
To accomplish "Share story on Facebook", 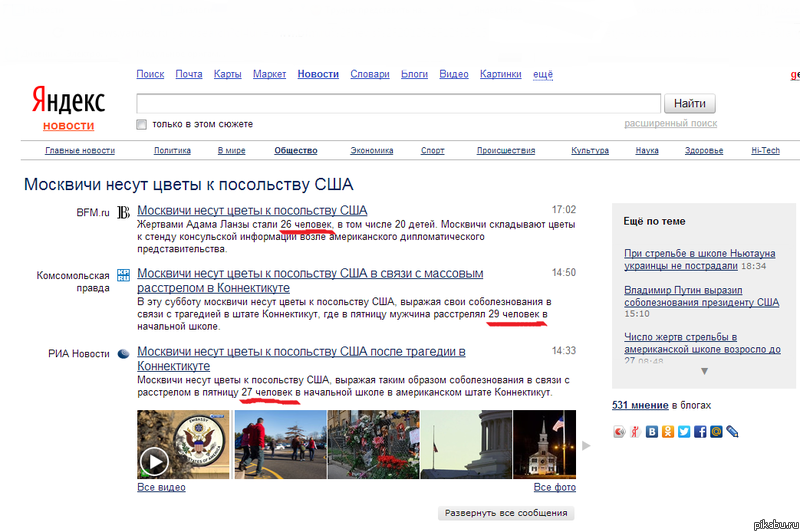I will [x=700, y=432].
